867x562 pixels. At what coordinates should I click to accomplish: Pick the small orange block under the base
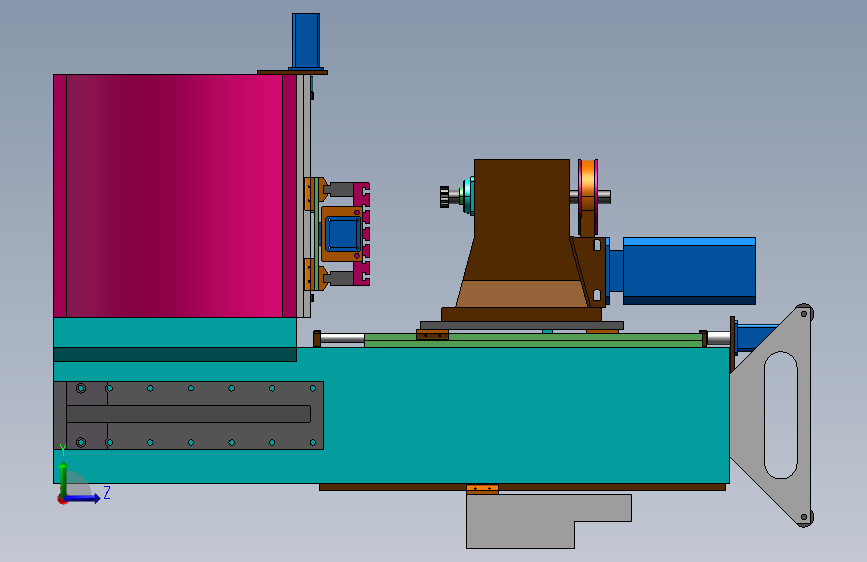pyautogui.click(x=482, y=490)
